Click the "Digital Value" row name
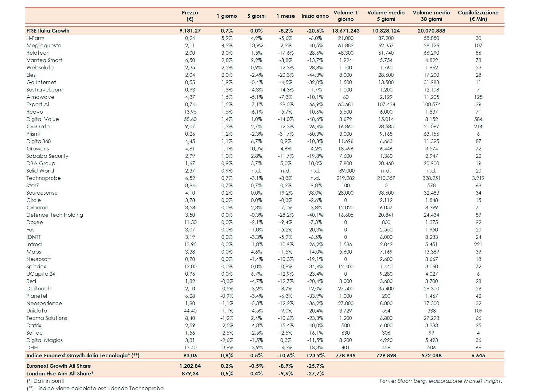Viewport: 546px width, 392px height. tap(43, 119)
